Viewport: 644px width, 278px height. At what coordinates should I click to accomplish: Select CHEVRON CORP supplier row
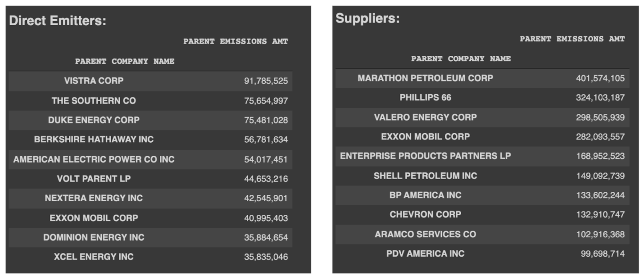[482, 214]
